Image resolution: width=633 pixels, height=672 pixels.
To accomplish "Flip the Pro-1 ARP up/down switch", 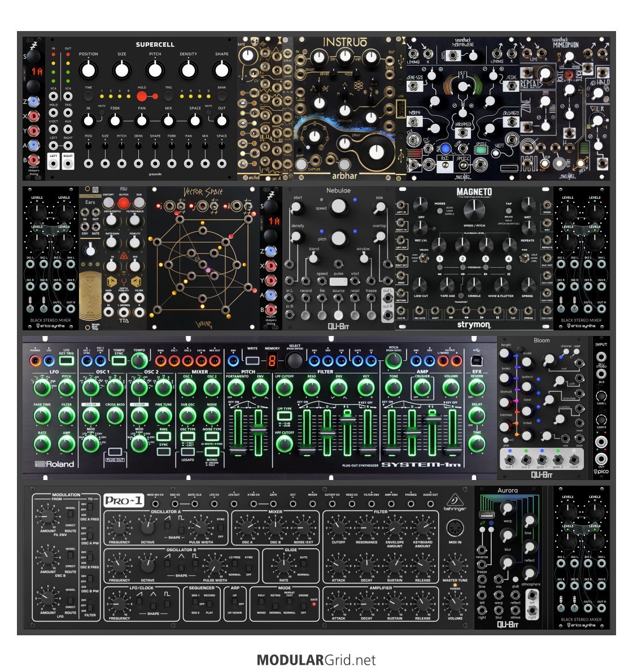I will click(x=235, y=604).
